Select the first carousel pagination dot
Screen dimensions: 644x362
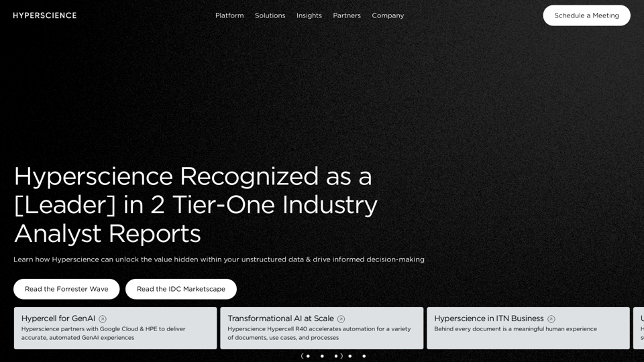click(308, 356)
